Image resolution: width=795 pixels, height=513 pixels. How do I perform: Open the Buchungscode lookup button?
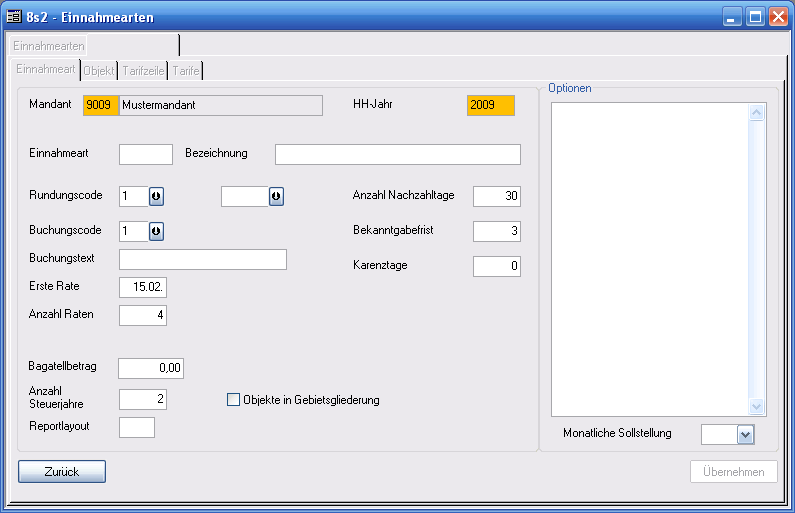[x=157, y=231]
